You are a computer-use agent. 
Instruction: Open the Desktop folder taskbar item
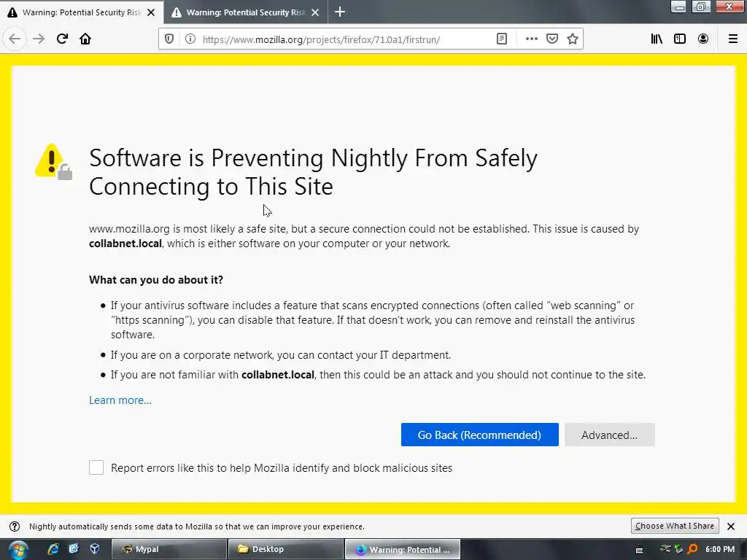(x=286, y=549)
